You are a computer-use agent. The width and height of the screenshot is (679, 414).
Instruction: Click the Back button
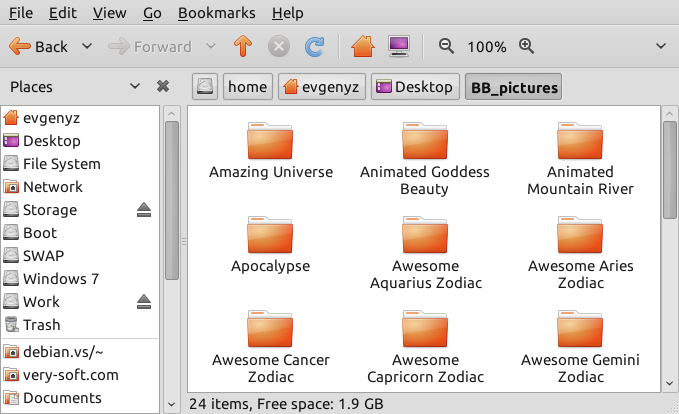[40, 47]
